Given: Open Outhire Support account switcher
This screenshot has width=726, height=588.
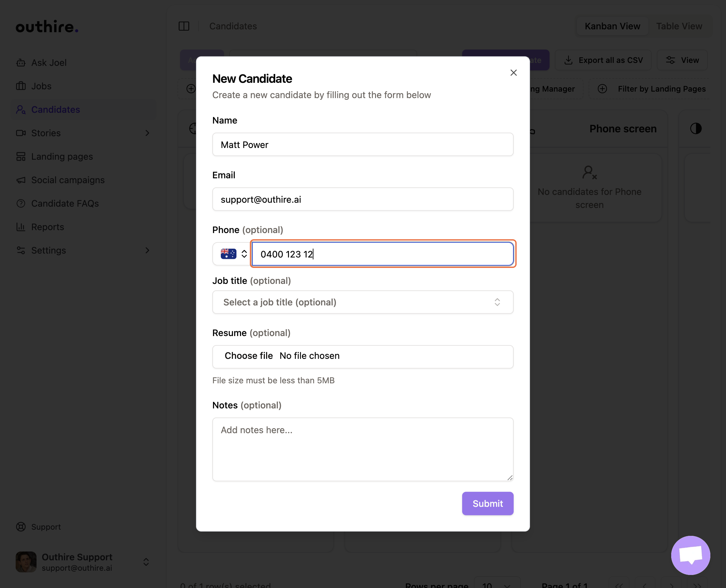Looking at the screenshot, I should tap(146, 562).
